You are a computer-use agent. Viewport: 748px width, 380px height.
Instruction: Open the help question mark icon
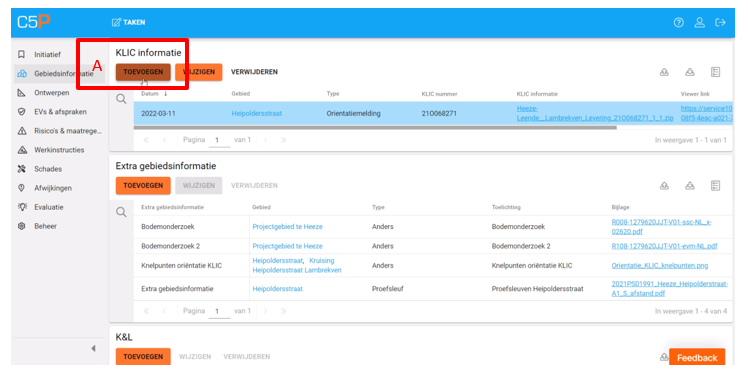coord(678,22)
